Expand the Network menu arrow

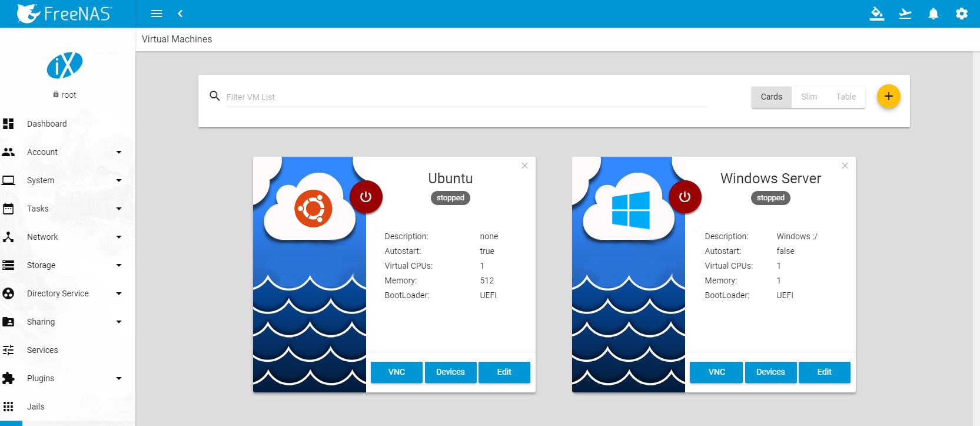(119, 237)
